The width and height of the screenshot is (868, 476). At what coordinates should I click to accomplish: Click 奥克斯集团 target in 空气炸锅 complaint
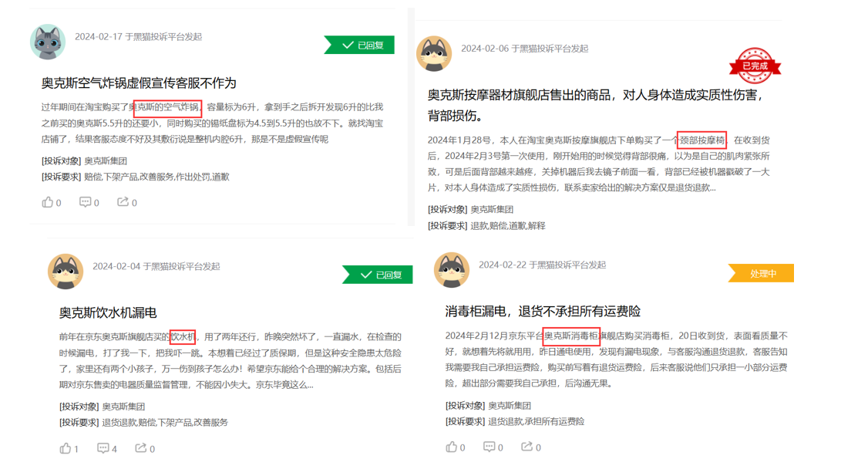coord(106,160)
